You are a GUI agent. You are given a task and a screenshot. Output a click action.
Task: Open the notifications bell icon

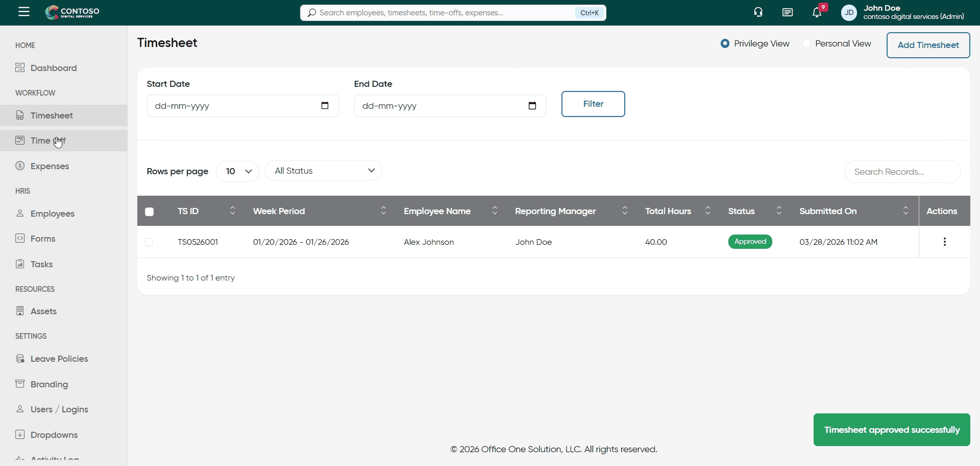817,13
